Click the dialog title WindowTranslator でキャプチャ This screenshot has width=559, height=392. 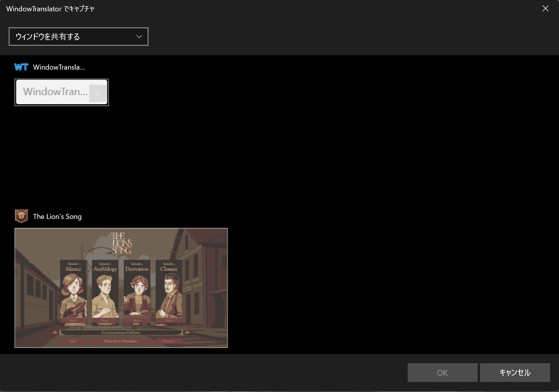[x=50, y=9]
